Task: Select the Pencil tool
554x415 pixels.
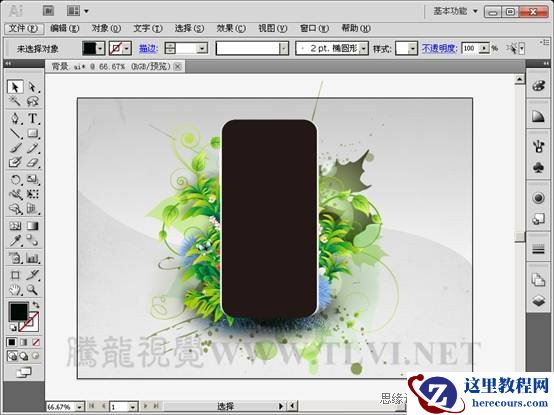Action: [x=33, y=148]
